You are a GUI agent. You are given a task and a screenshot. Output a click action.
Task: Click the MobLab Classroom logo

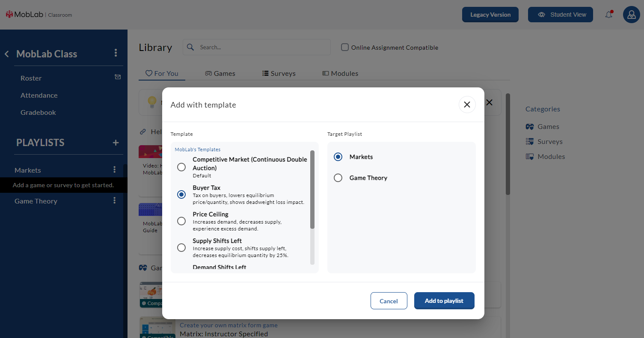(39, 15)
